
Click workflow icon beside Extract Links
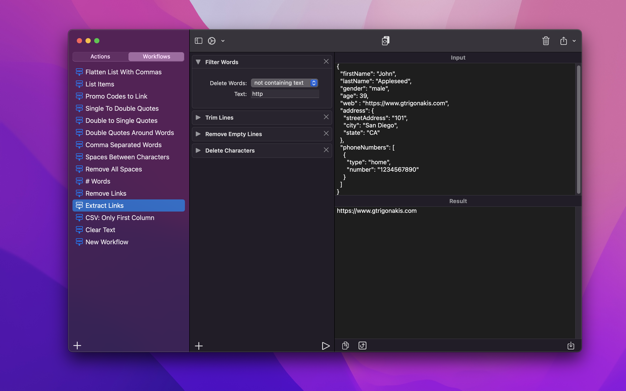pyautogui.click(x=79, y=205)
